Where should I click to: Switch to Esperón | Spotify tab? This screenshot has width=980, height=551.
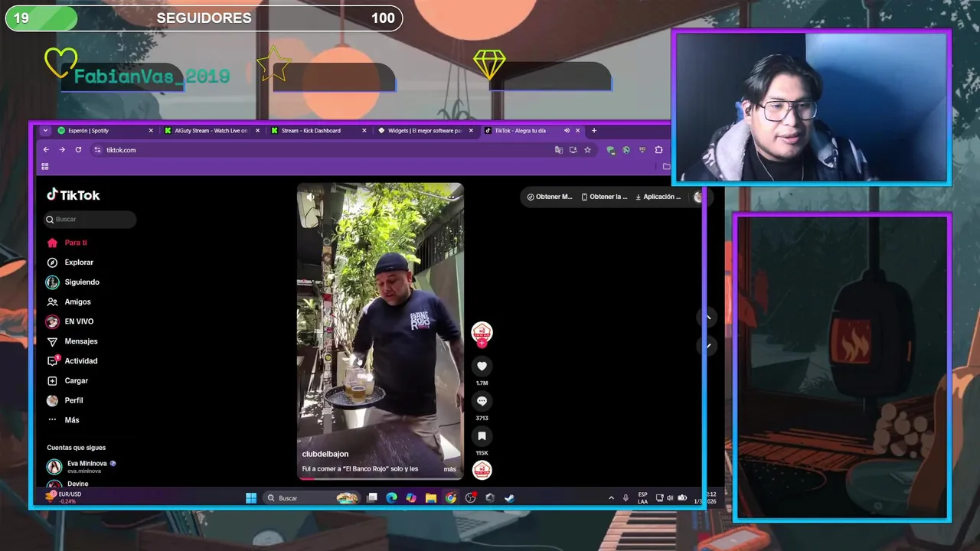coord(105,131)
